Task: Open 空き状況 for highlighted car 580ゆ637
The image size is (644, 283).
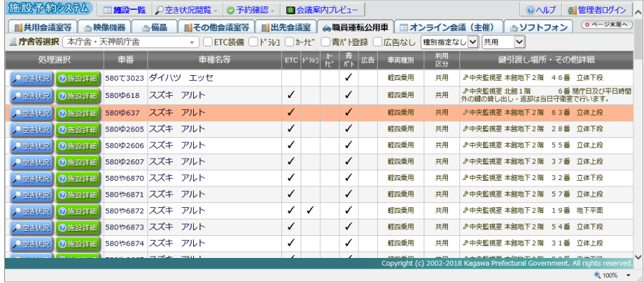Action: 31,112
